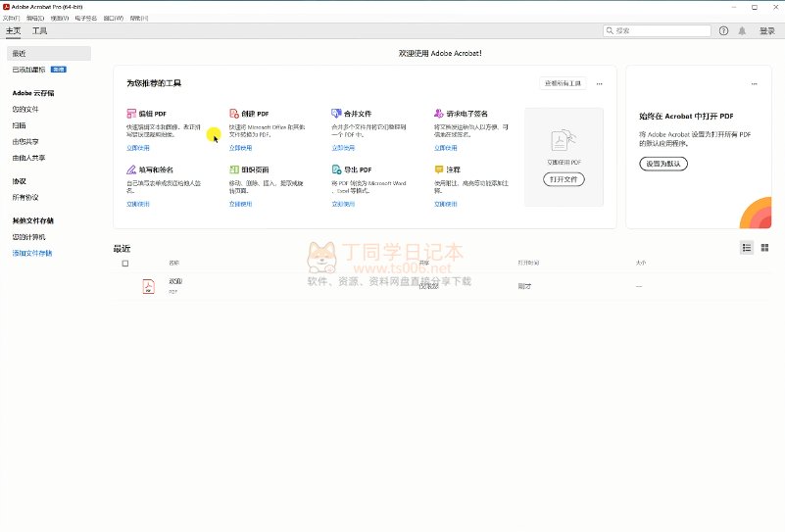Switch recent files to list view

pos(747,248)
